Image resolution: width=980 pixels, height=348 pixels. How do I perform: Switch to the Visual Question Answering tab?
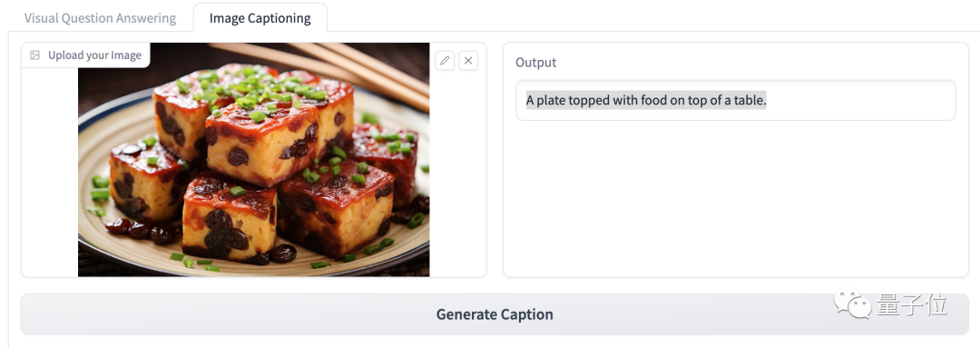tap(100, 18)
